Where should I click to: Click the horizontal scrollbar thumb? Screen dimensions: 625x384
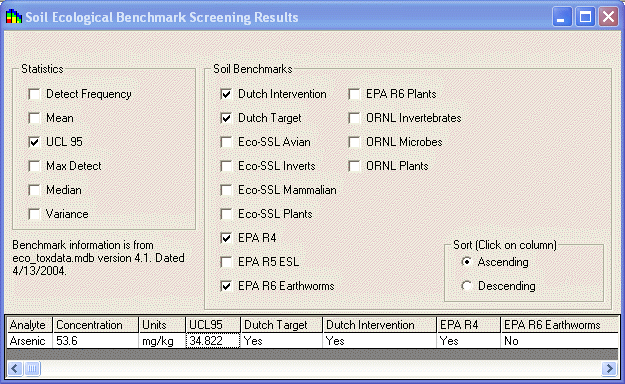click(32, 368)
